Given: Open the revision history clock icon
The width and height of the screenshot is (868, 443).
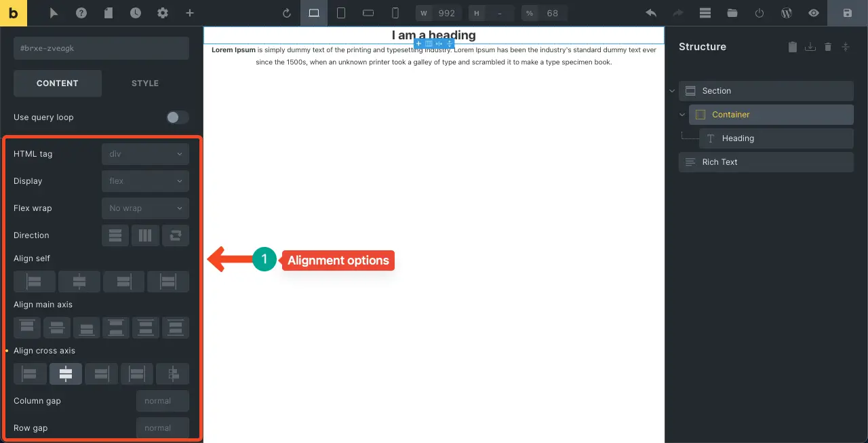Looking at the screenshot, I should (136, 13).
